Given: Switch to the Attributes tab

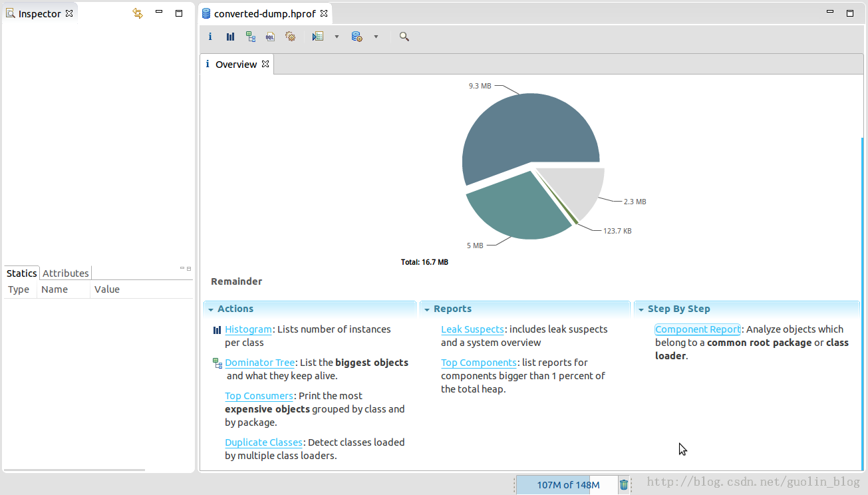Looking at the screenshot, I should [66, 273].
